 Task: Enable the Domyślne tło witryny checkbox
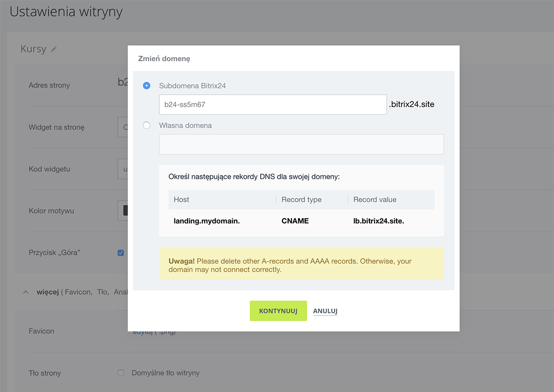121,373
